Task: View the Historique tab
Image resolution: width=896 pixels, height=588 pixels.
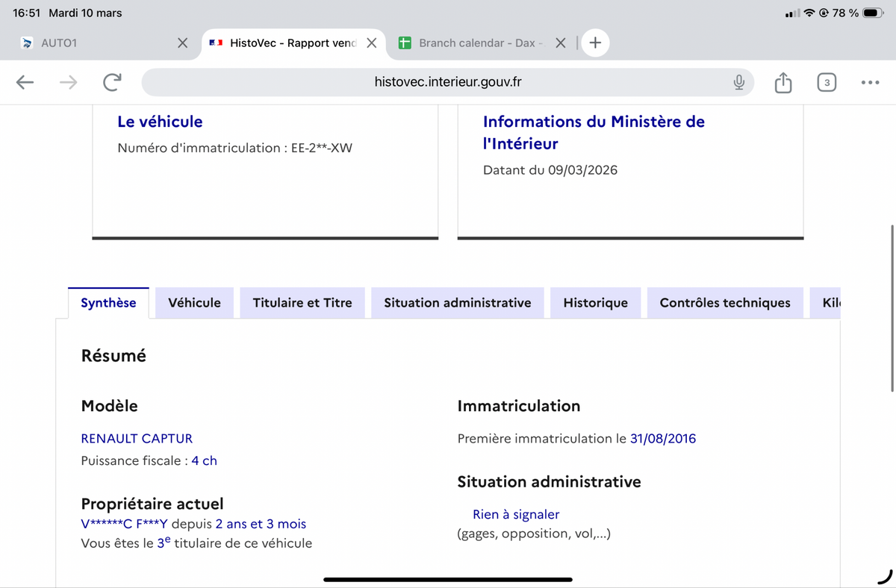Action: (595, 303)
